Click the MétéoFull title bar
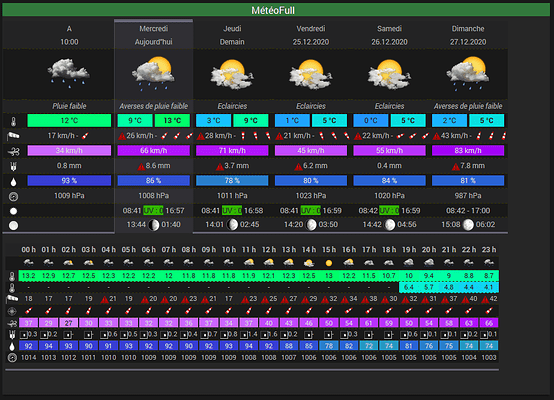Viewport: 554px width, 400px height. (x=276, y=10)
